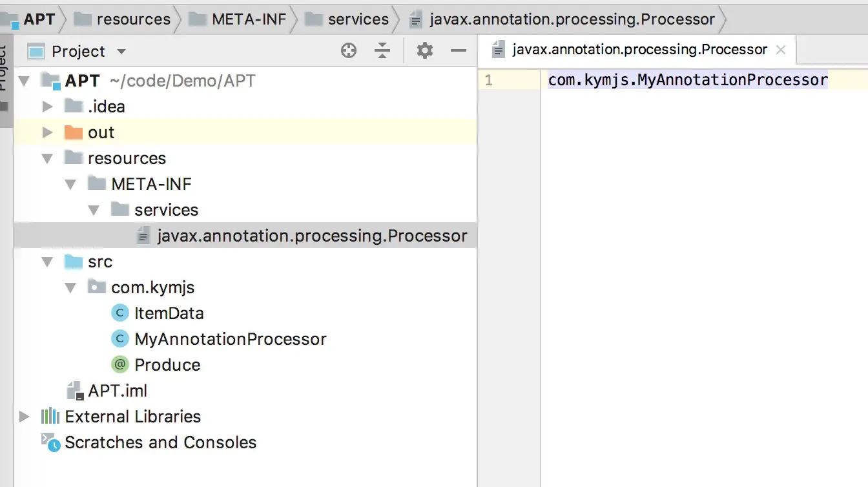Click services in the breadcrumb bar

tap(358, 19)
